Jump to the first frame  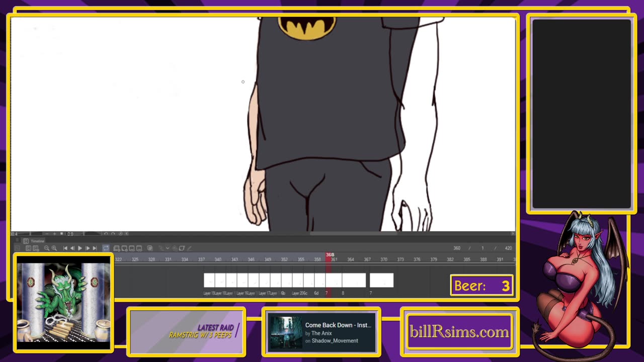[65, 248]
